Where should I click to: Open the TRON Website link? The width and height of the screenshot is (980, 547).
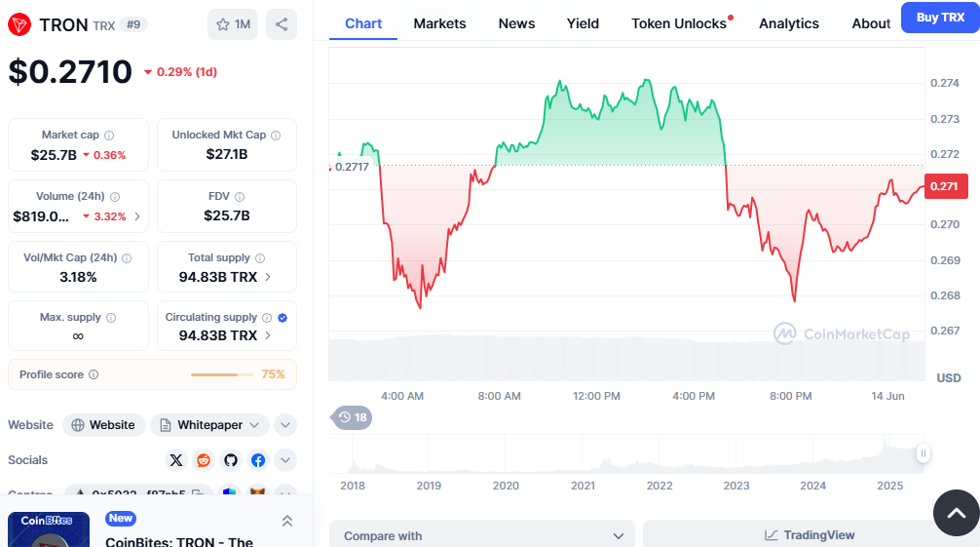click(104, 425)
